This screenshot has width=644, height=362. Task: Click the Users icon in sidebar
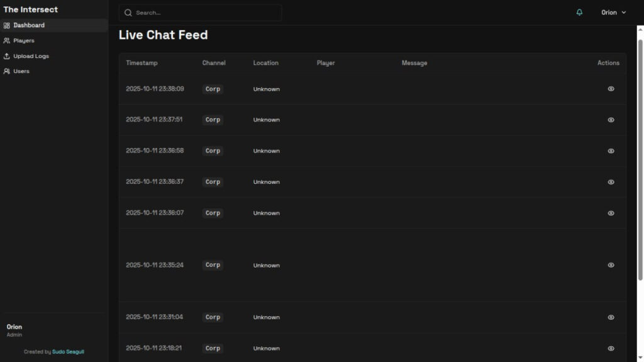[6, 71]
